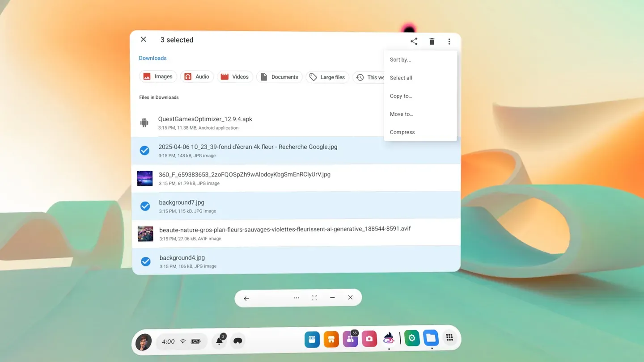Image resolution: width=644 pixels, height=362 pixels.
Task: Select Compress in the context menu
Action: [402, 132]
